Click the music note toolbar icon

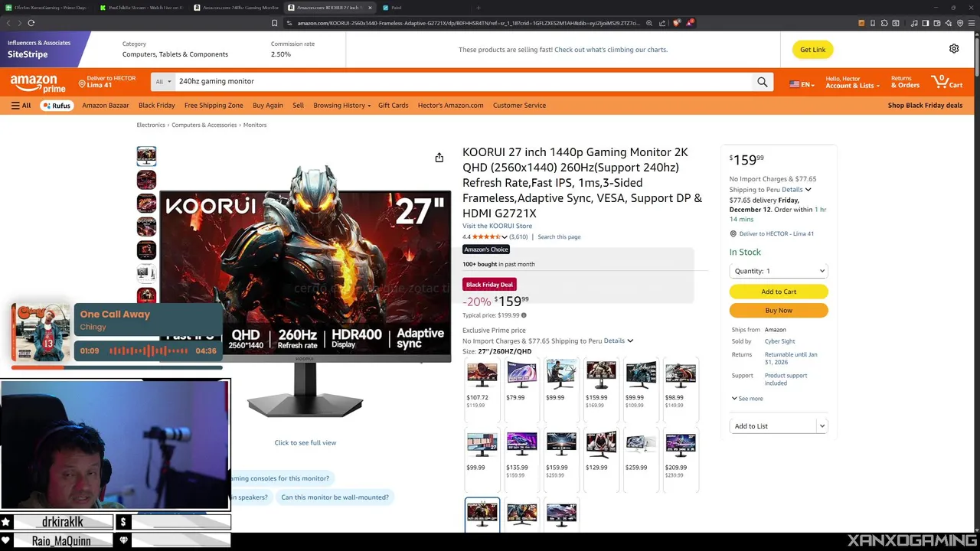point(914,23)
